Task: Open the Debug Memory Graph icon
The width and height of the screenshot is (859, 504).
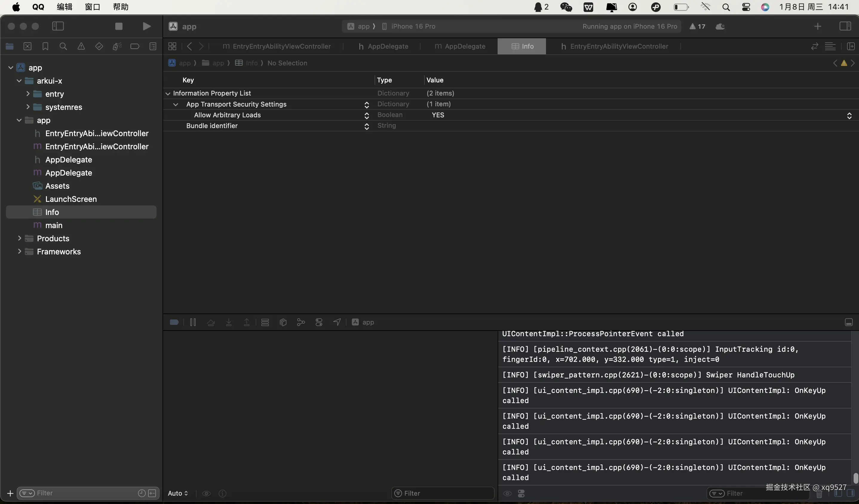Action: 301,322
